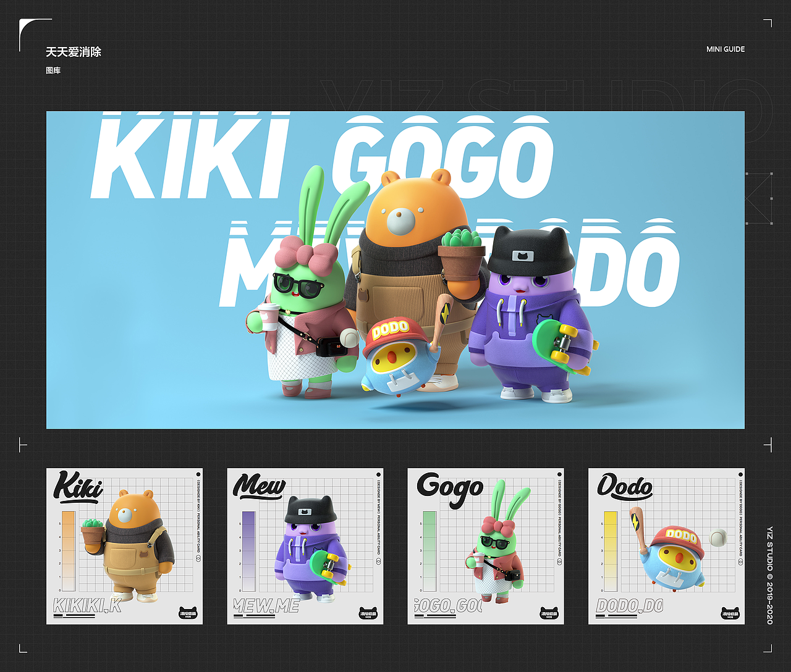Click the "图库" subtitle label
Image resolution: width=791 pixels, height=672 pixels.
pos(53,70)
